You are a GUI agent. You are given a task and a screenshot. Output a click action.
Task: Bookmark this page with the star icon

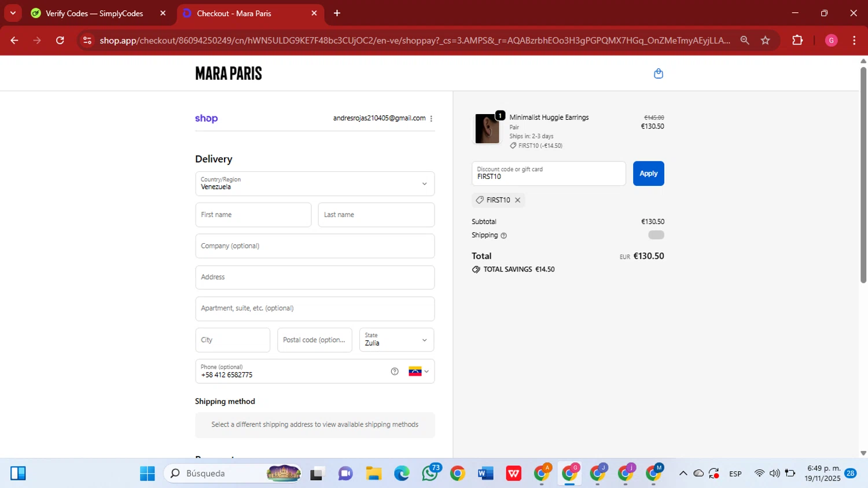tap(766, 41)
